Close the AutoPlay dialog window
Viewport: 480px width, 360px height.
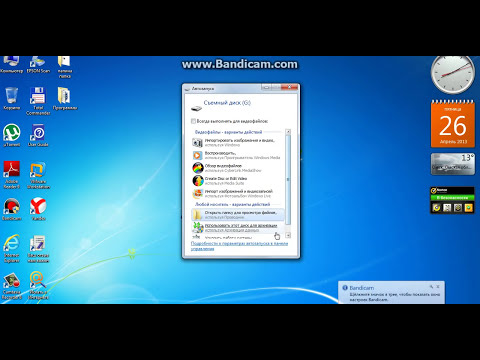289,87
